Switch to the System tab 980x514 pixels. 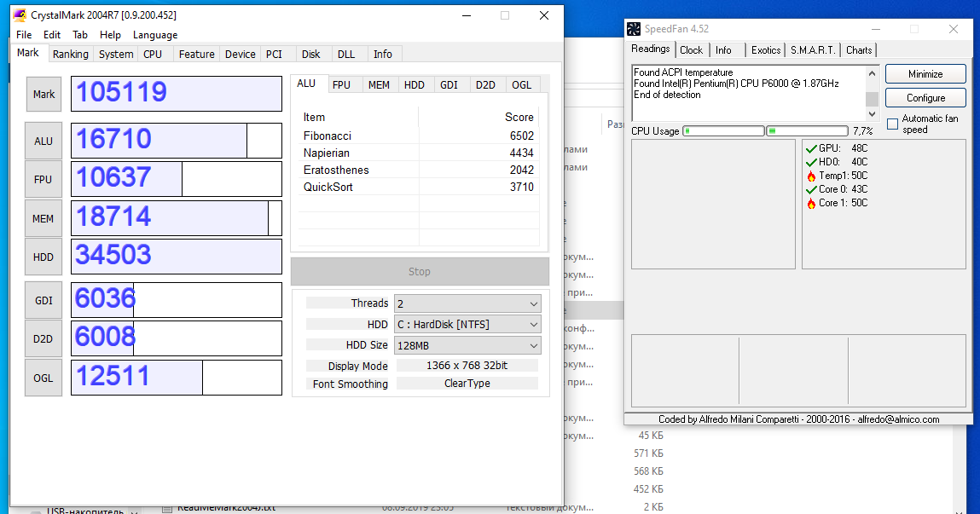116,55
